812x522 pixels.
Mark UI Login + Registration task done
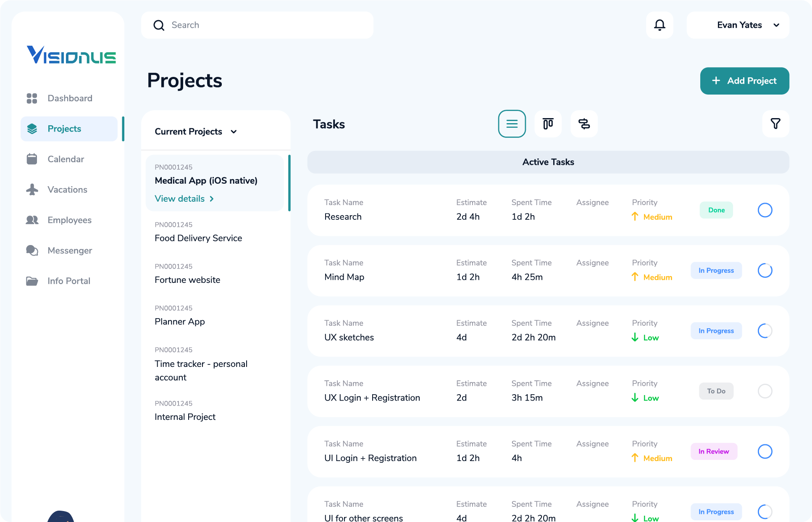tap(765, 451)
